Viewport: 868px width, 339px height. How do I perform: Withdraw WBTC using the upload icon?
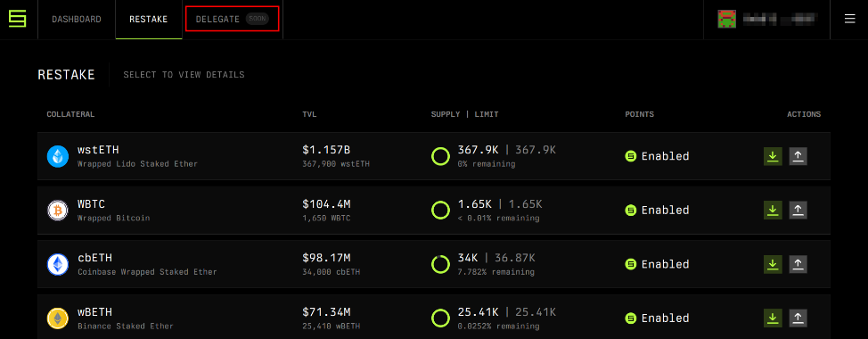(x=798, y=210)
